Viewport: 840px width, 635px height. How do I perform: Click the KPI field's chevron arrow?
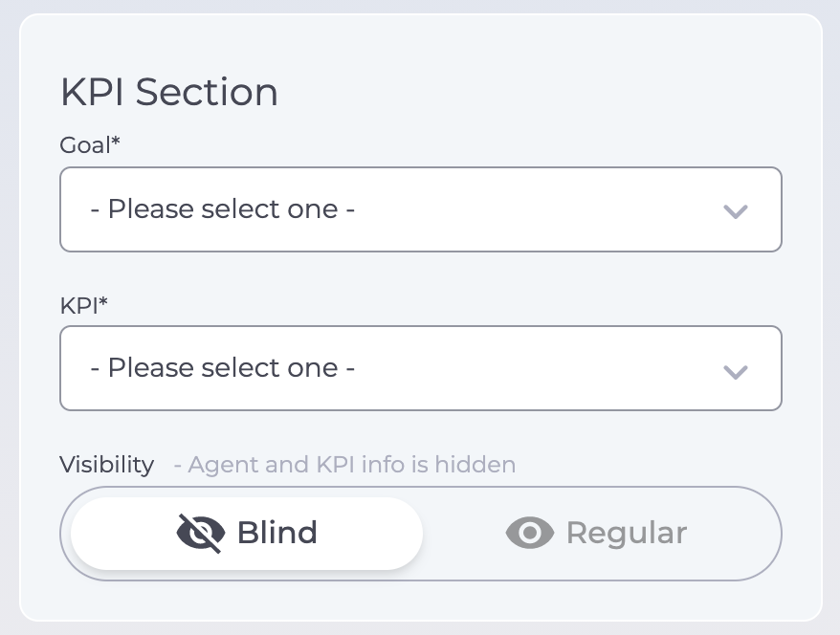click(735, 370)
